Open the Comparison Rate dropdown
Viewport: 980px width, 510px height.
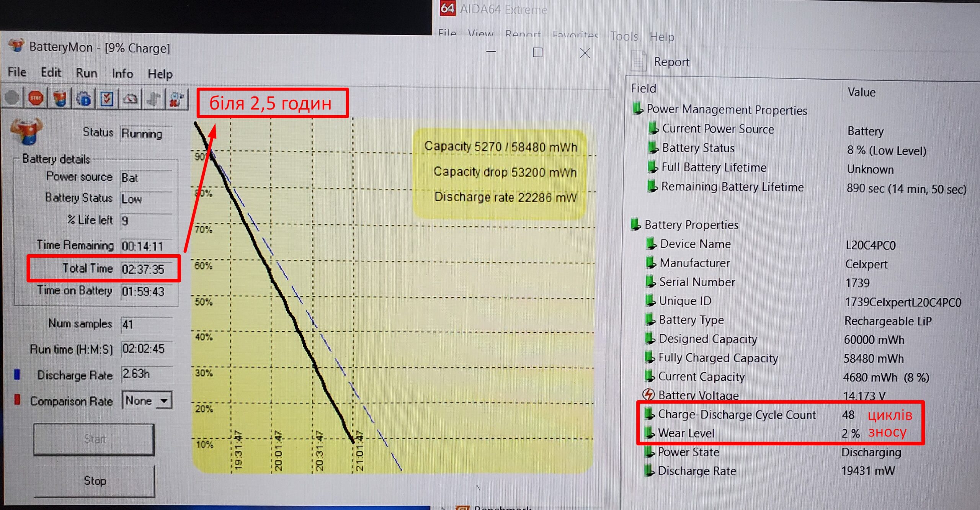tap(164, 401)
